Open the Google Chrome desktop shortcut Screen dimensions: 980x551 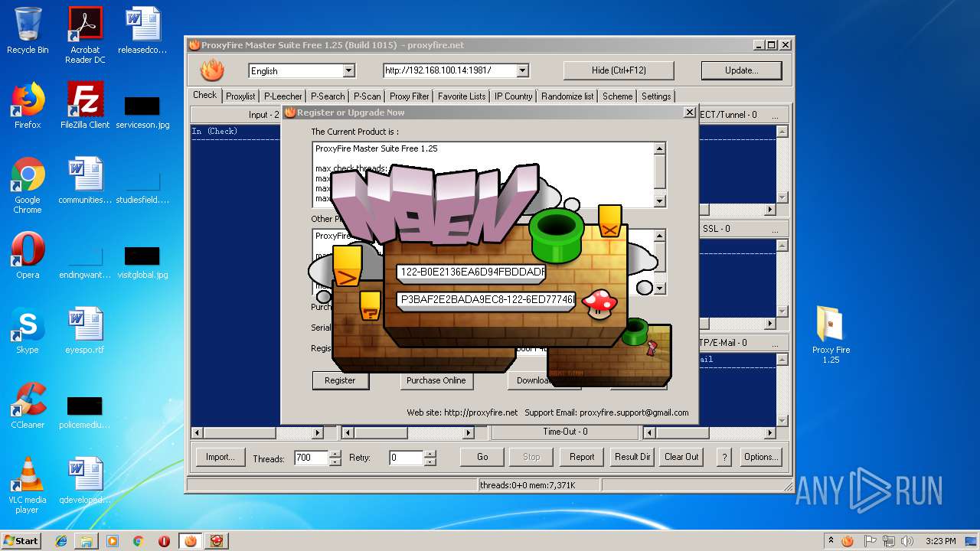(x=28, y=185)
